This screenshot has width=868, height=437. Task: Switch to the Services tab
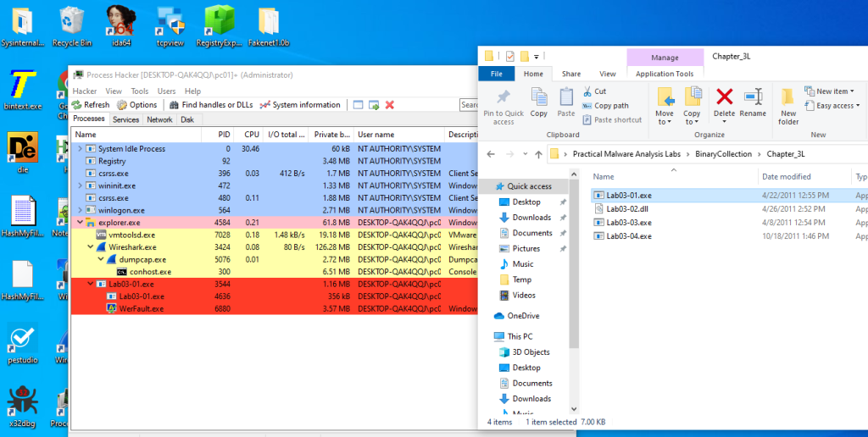125,119
